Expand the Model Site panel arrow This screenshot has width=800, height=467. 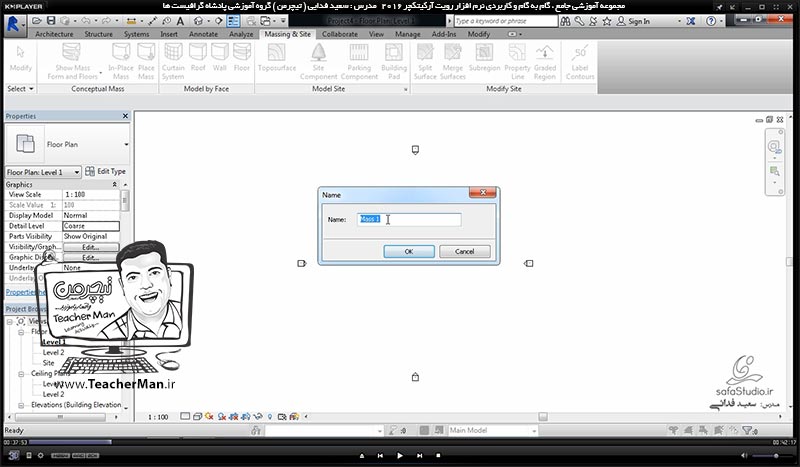pyautogui.click(x=406, y=89)
